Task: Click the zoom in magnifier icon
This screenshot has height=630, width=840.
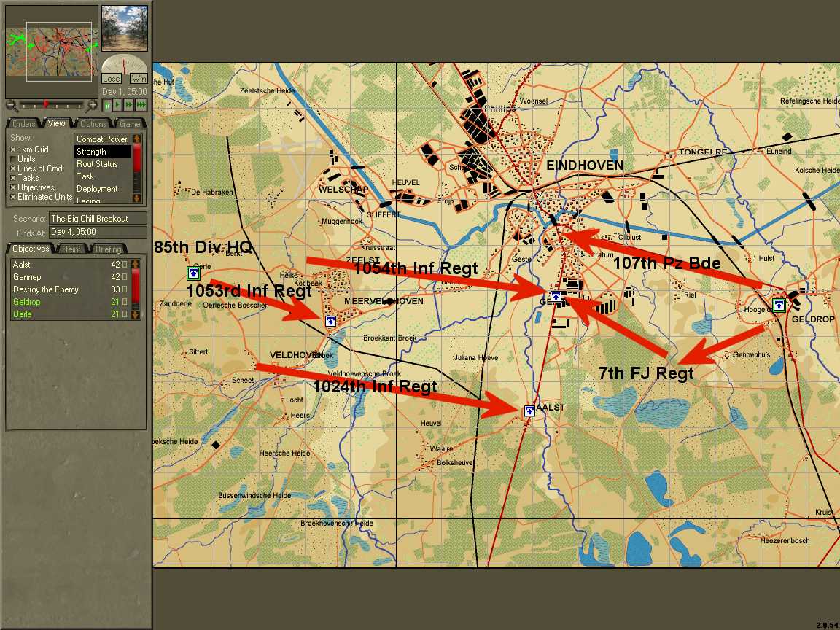Action: [x=92, y=105]
